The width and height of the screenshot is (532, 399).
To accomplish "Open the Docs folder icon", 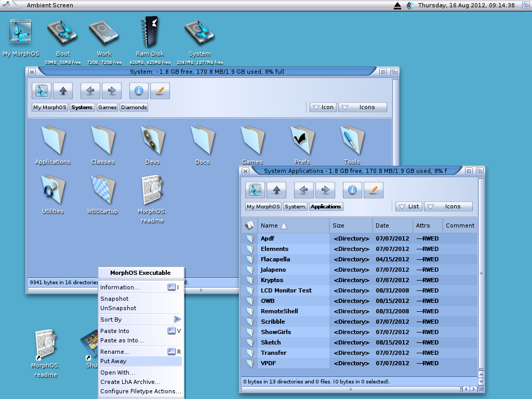I will pos(203,140).
